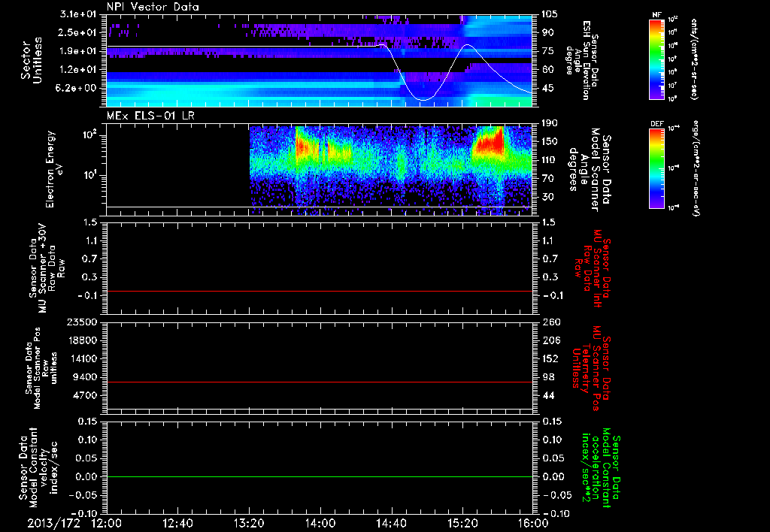Click the green zero-velocity line
Image resolution: width=770 pixels, height=532 pixels.
pyautogui.click(x=320, y=476)
